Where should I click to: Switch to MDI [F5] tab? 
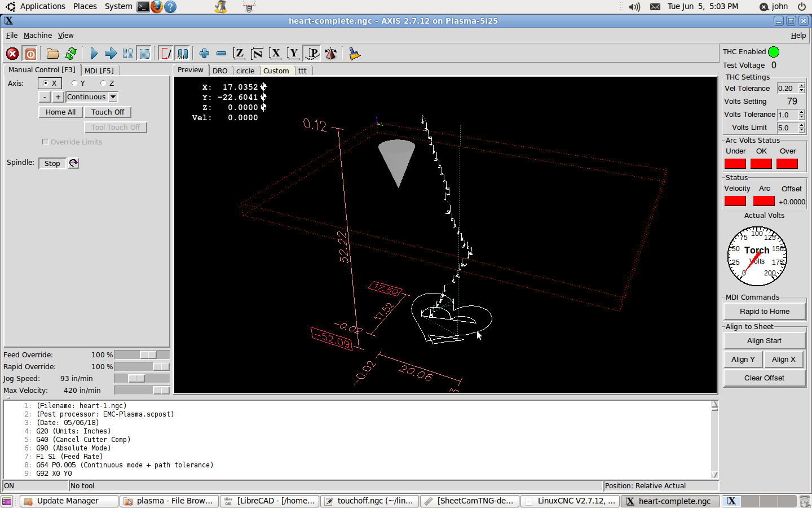(99, 71)
